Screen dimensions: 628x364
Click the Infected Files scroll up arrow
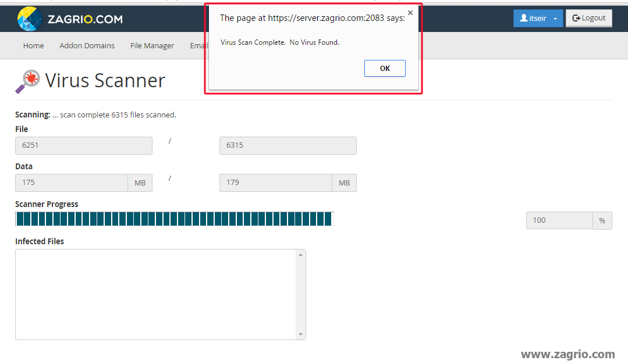tap(300, 255)
